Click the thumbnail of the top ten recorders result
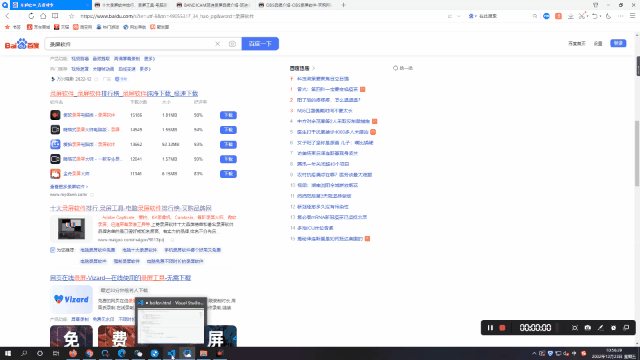640x360 pixels. click(71, 228)
